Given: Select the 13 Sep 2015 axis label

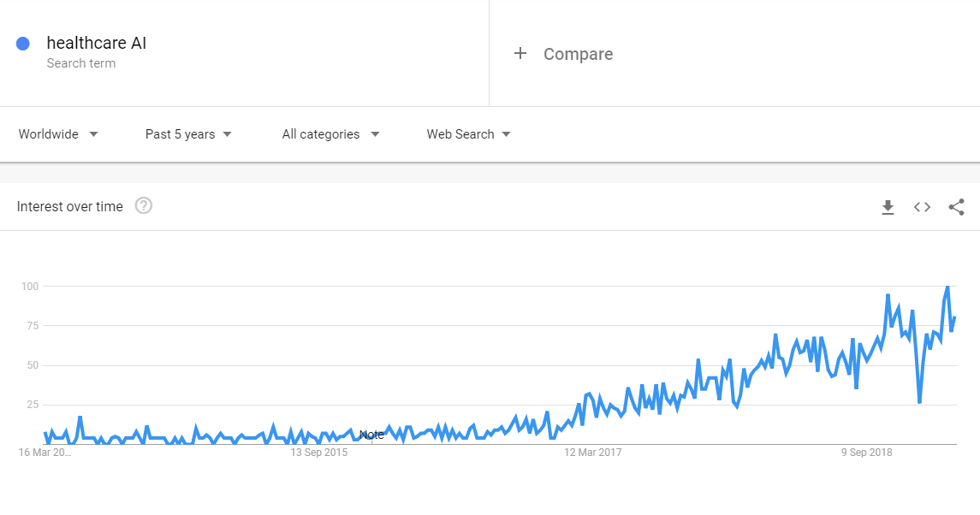Looking at the screenshot, I should 318,453.
